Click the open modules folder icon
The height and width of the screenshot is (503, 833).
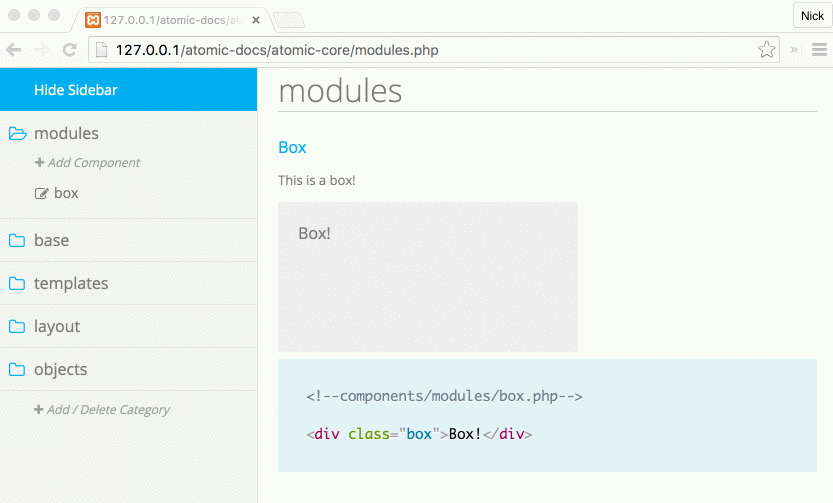(18, 133)
